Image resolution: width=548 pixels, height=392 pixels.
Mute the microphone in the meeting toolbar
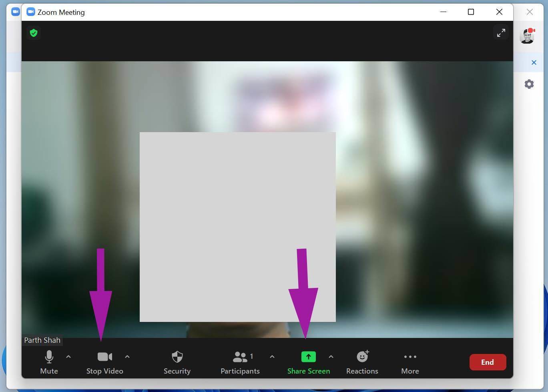coord(49,362)
